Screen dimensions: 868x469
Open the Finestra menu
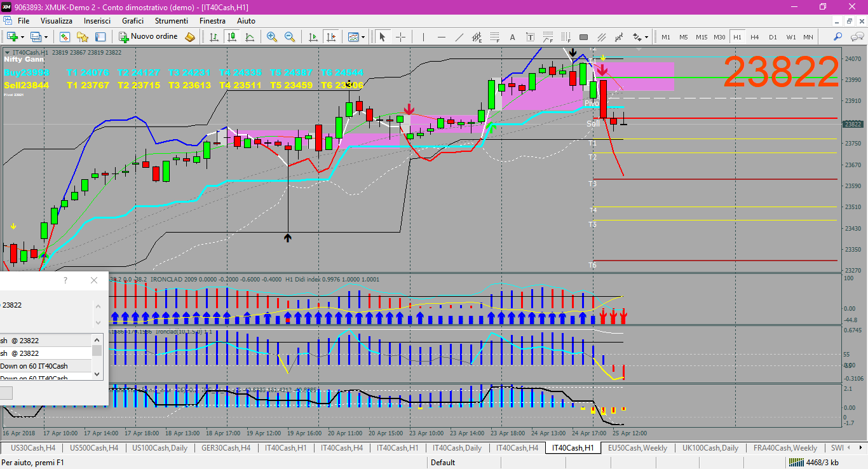pos(212,21)
